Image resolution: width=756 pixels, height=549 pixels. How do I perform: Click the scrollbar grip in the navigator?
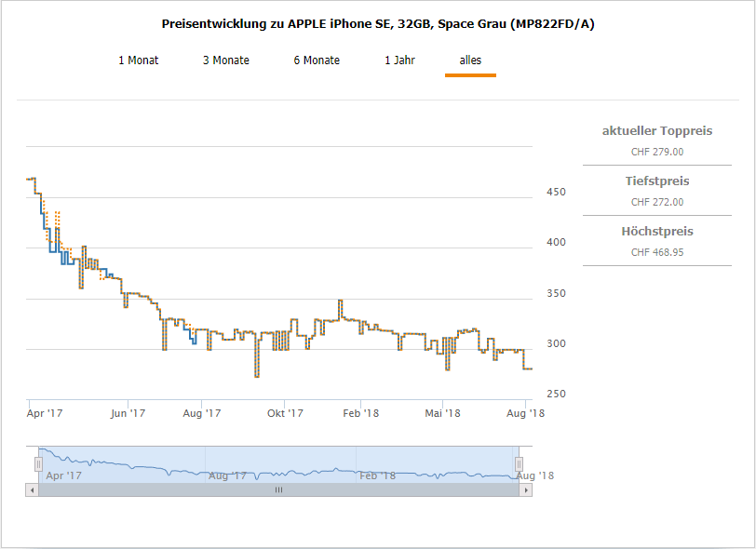[278, 489]
